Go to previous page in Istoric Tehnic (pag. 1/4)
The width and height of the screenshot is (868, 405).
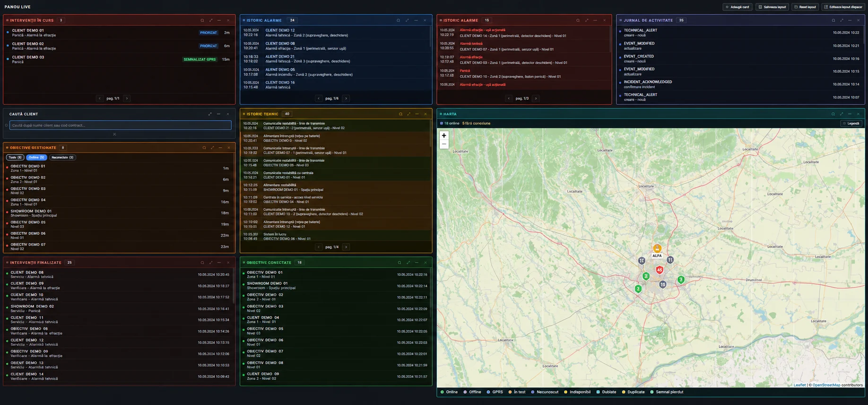tap(319, 247)
